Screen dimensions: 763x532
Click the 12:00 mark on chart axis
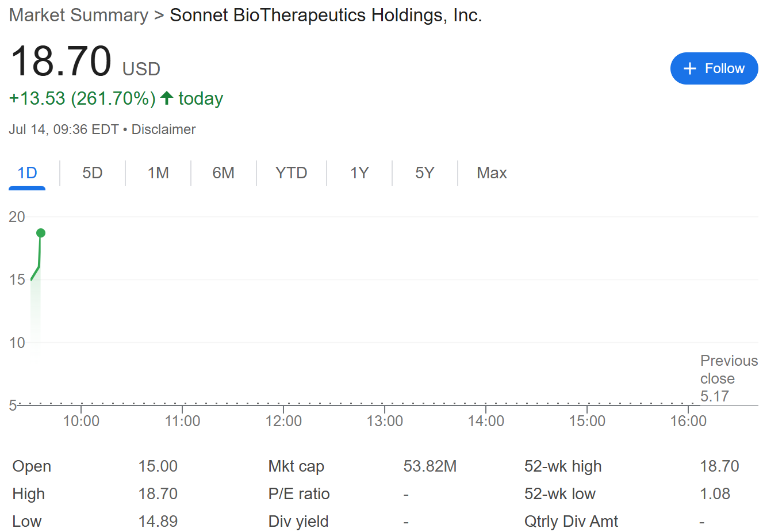click(x=283, y=421)
